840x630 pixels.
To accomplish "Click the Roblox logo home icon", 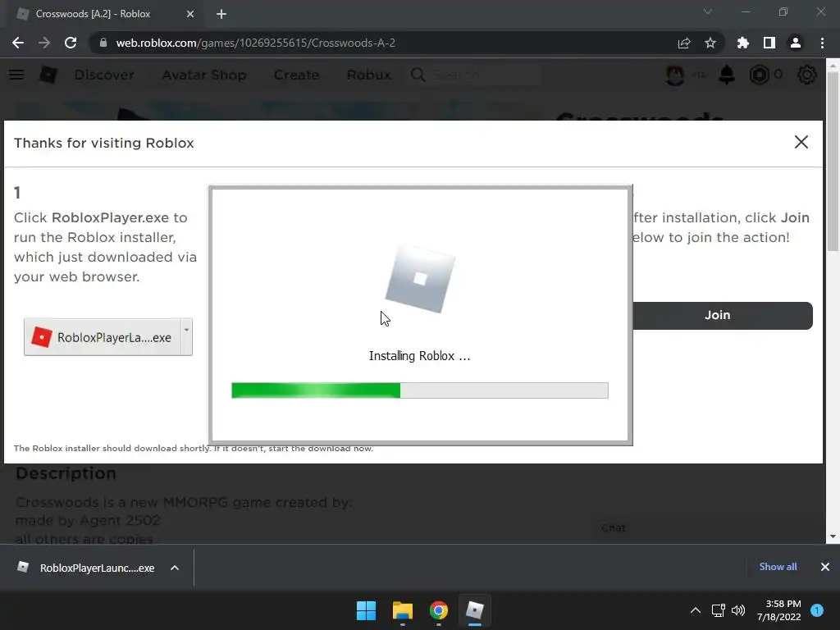I will (x=48, y=75).
